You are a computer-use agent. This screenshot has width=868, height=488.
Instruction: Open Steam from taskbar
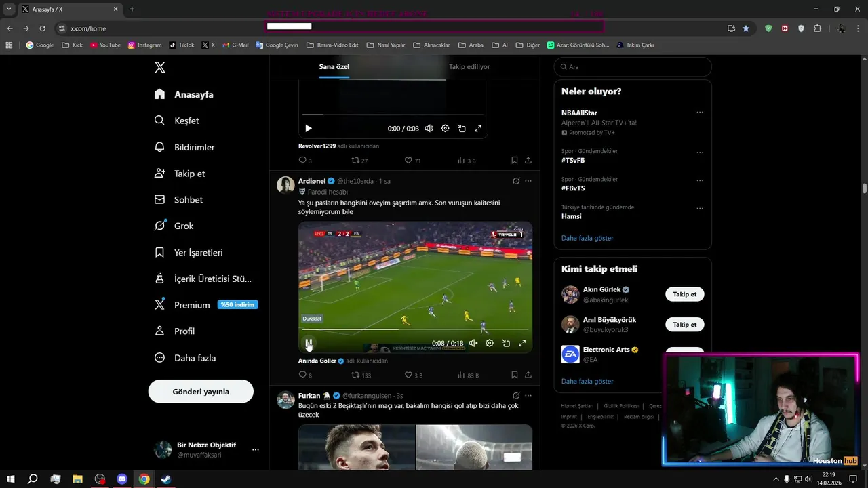pyautogui.click(x=165, y=479)
